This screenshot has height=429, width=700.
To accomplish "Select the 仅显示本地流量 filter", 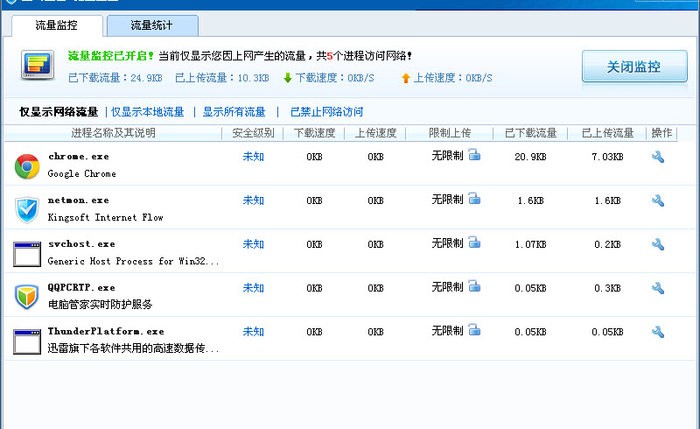I will coord(147,112).
